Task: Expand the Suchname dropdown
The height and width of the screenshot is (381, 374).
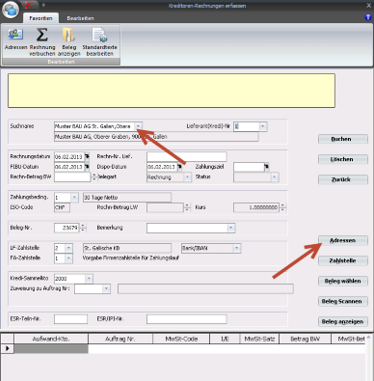Action: click(x=138, y=126)
